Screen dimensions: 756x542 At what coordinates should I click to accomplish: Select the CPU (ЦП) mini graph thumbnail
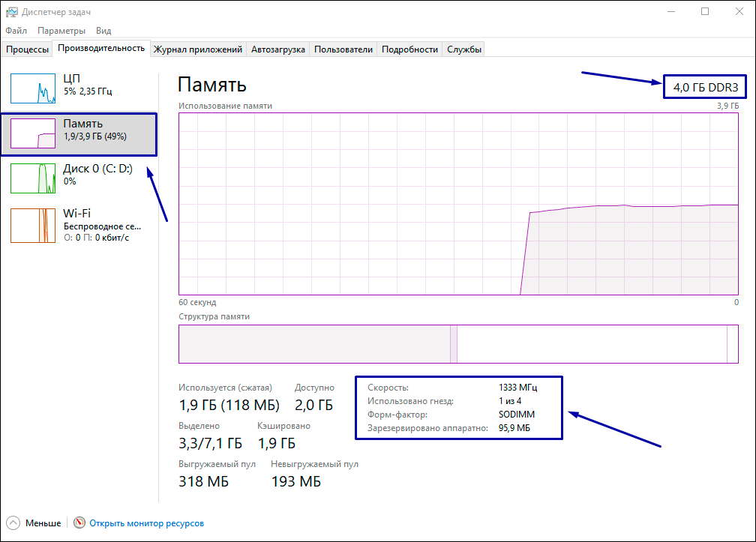click(x=33, y=88)
